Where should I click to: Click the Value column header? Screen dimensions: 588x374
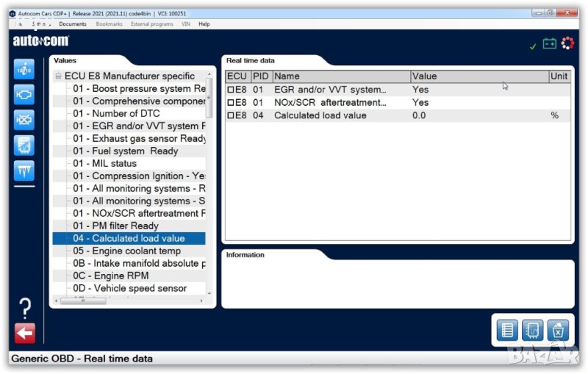click(478, 76)
